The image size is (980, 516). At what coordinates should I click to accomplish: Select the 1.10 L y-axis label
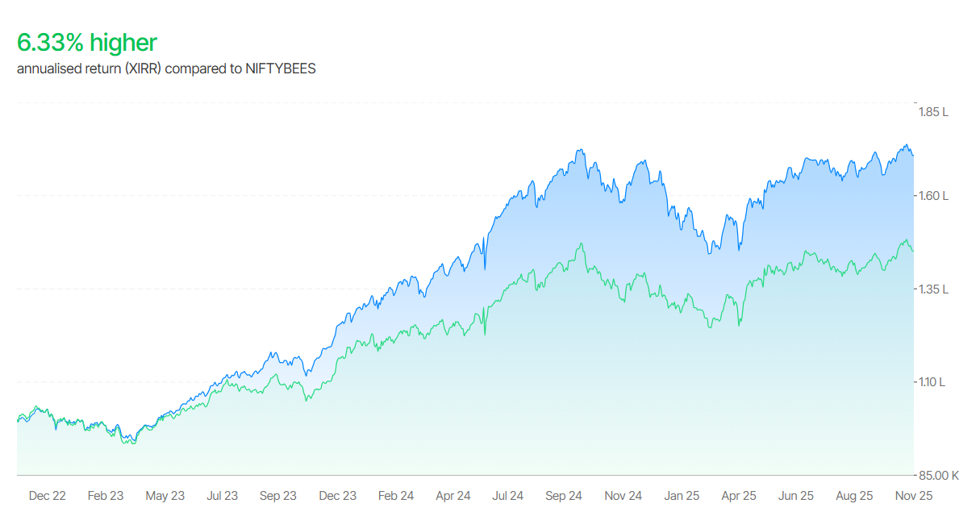(932, 382)
